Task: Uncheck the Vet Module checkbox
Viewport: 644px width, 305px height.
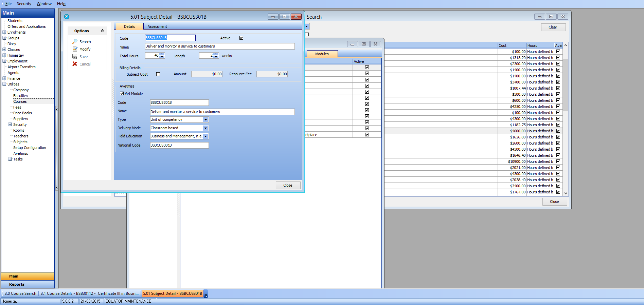Action: 122,94
